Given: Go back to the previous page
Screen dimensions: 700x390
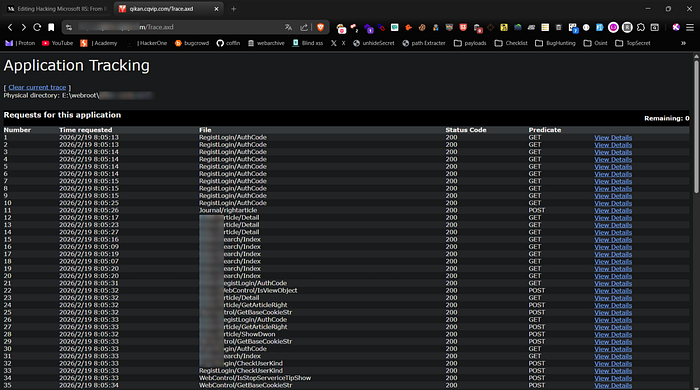Looking at the screenshot, I should (x=10, y=27).
